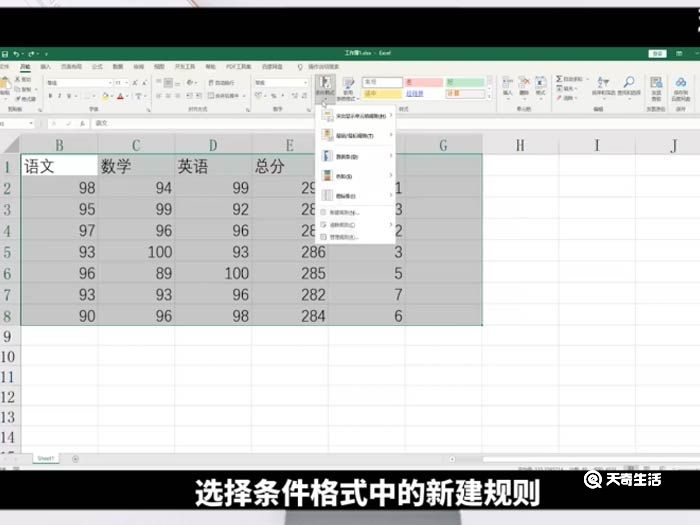Select column H header

click(x=520, y=146)
